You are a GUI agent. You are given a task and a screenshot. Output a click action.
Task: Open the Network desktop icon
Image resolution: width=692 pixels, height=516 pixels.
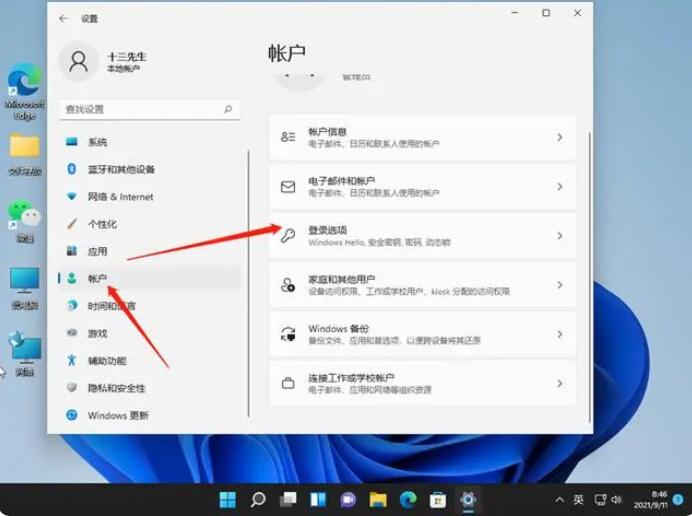click(x=25, y=353)
